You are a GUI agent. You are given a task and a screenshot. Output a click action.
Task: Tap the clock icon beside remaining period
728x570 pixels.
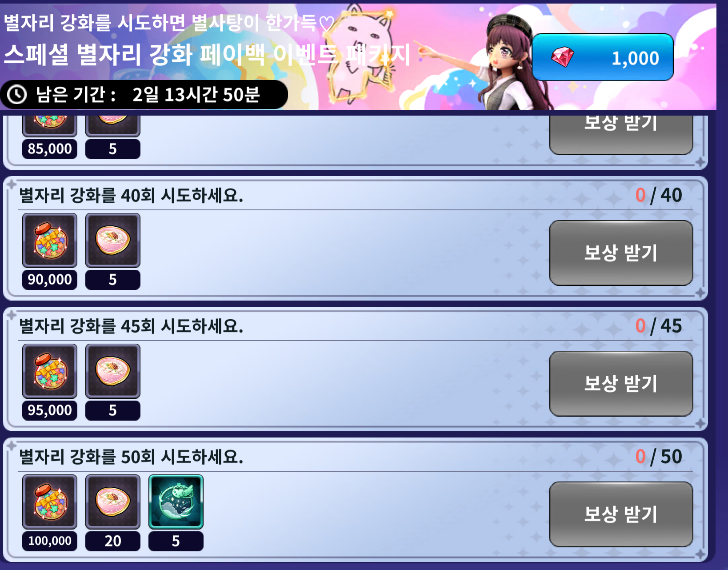(x=17, y=95)
